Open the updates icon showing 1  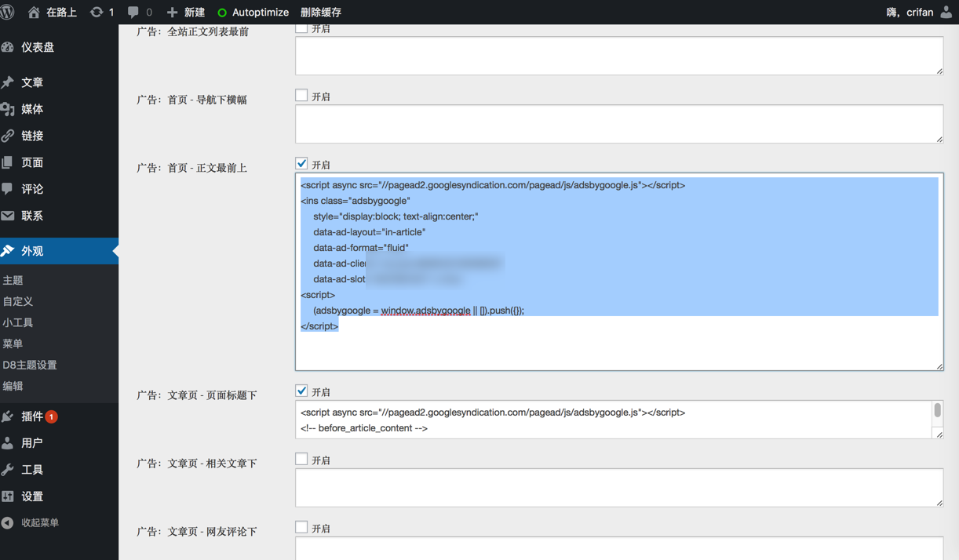97,12
